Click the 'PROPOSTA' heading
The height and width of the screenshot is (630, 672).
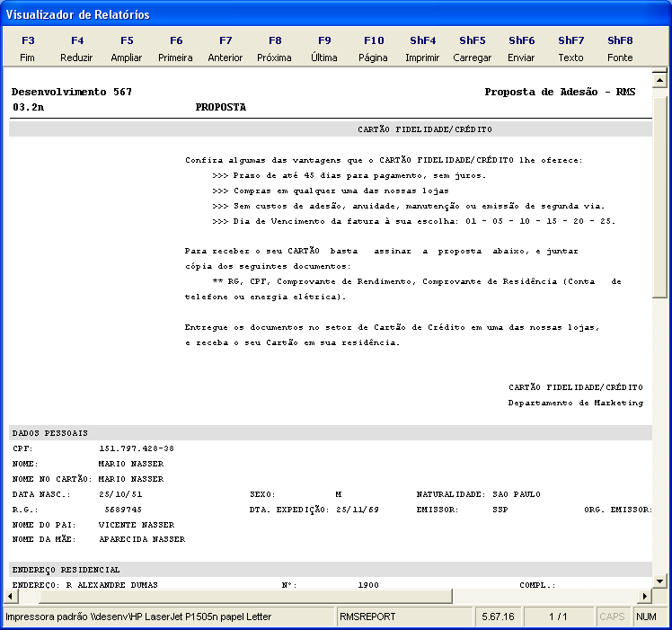pos(221,107)
